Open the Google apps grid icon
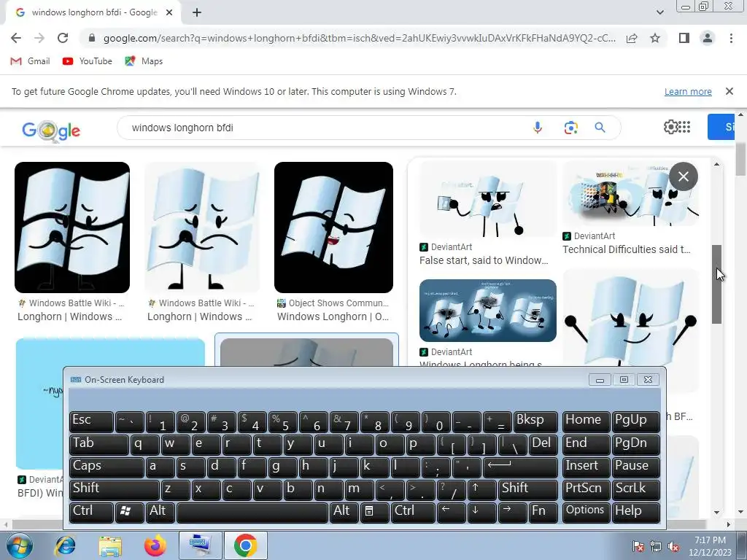 (x=684, y=127)
